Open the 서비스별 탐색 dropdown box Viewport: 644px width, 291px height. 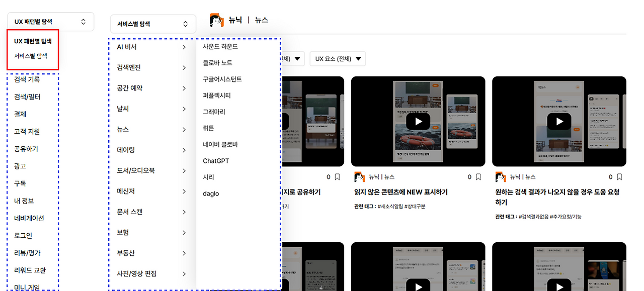153,24
